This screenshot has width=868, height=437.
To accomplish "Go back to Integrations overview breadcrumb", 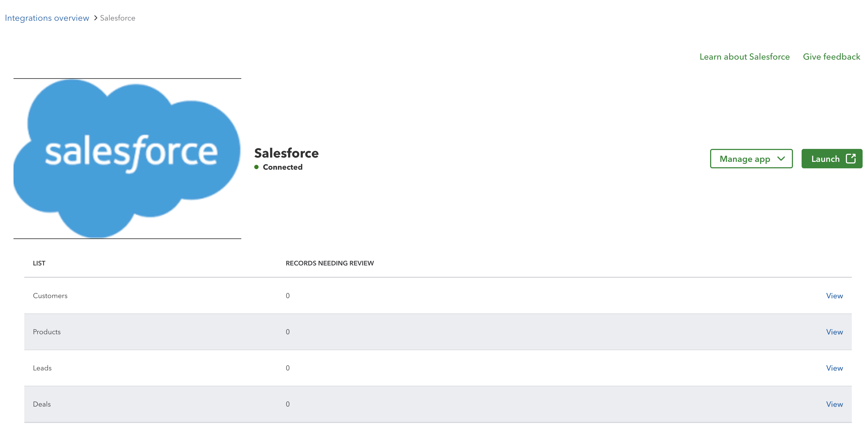I will tap(47, 18).
